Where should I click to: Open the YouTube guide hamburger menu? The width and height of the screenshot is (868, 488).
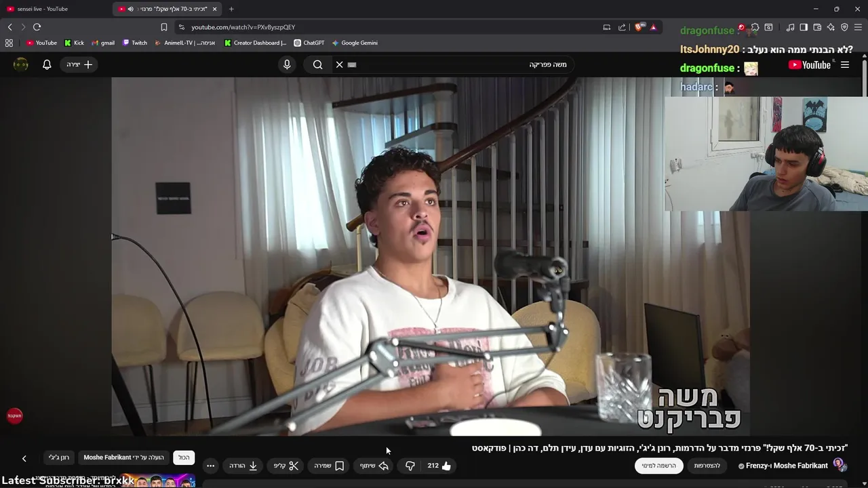(x=845, y=65)
